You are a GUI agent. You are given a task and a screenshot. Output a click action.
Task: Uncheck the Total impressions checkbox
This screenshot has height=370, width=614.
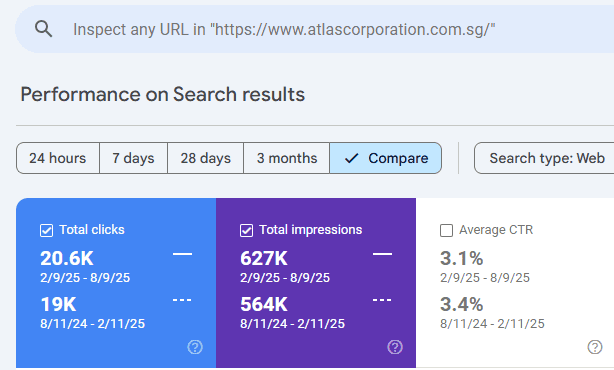coord(246,230)
